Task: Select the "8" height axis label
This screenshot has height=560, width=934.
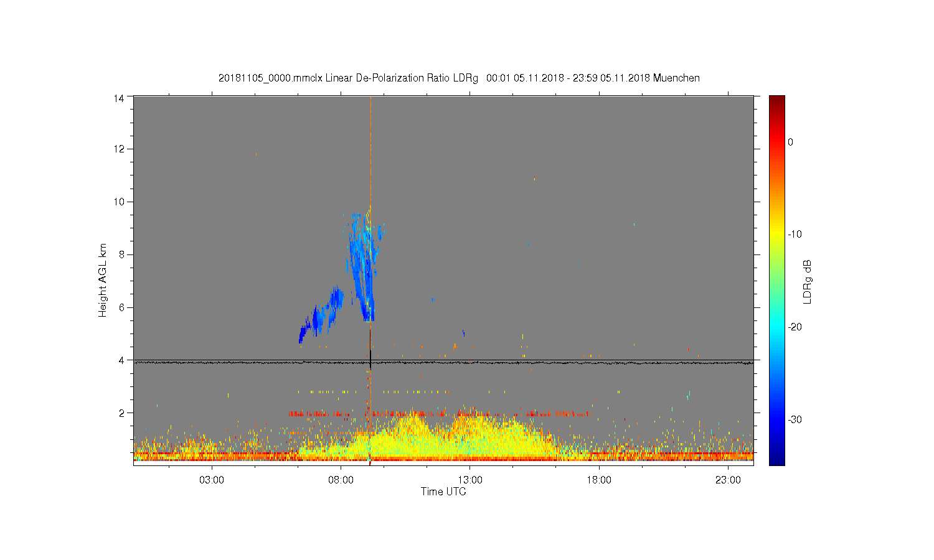Action: [121, 254]
